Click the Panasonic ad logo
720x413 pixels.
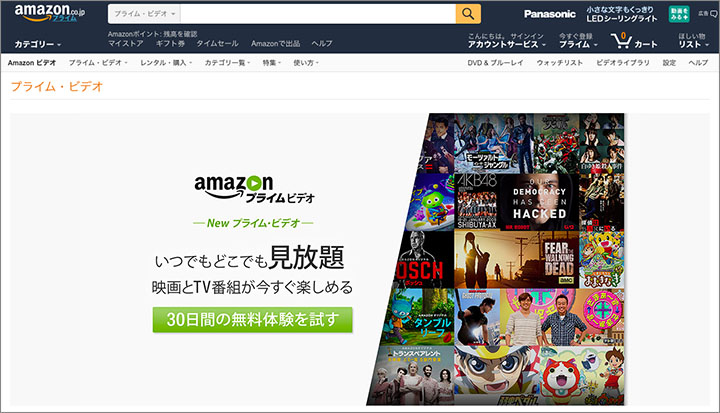click(x=550, y=14)
